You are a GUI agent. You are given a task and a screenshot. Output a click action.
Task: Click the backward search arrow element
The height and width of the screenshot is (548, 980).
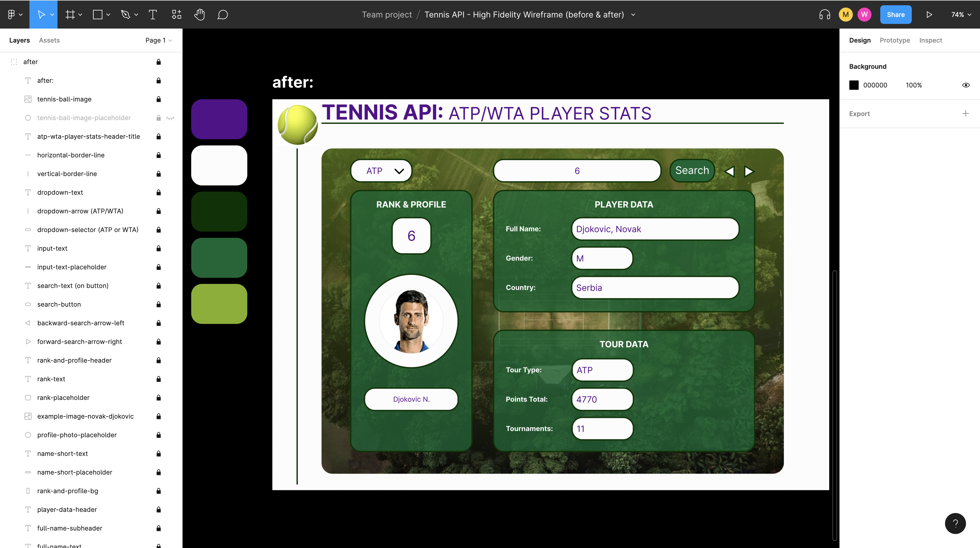(730, 171)
